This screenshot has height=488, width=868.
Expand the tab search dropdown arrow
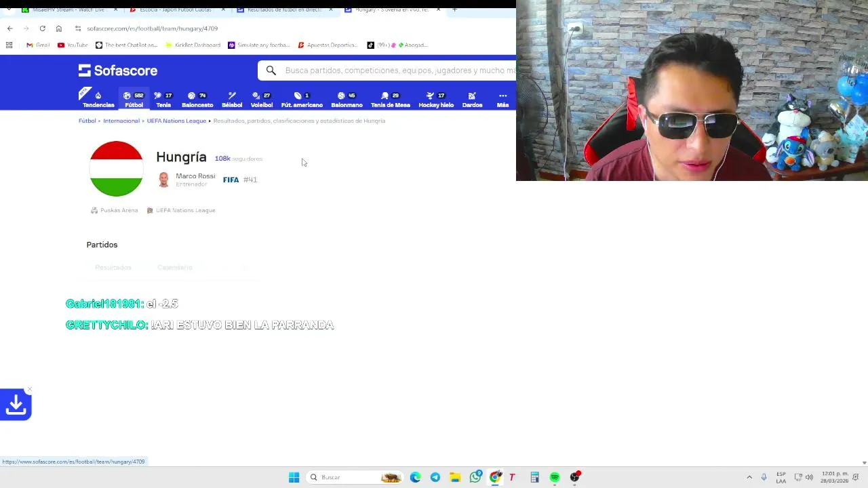click(8, 9)
